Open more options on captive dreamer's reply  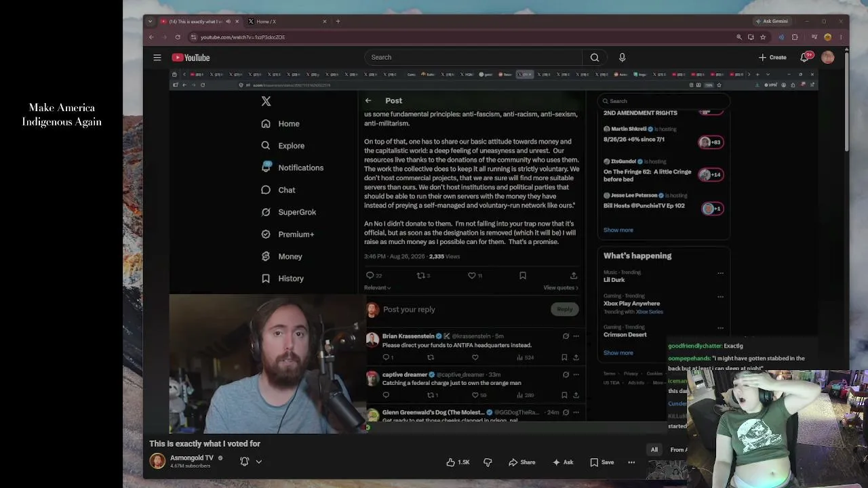(576, 374)
